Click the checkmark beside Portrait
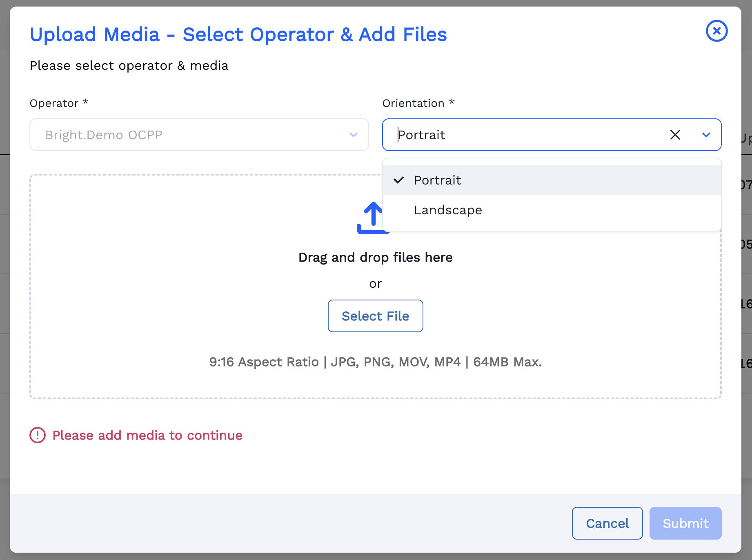The image size is (752, 560). point(398,180)
